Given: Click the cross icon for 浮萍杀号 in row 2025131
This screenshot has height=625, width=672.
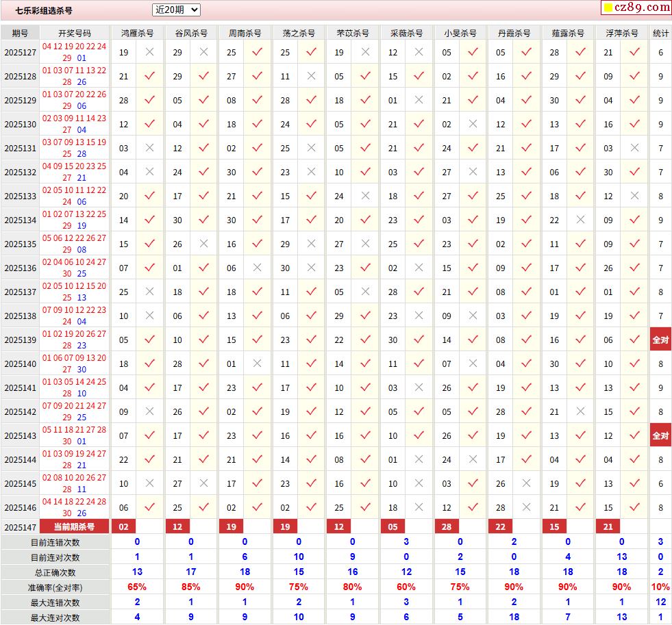Looking at the screenshot, I should point(634,148).
